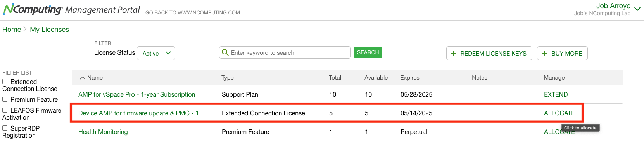Screen dimensions: 644x141
Task: Click the Job Arroyo user name
Action: pyautogui.click(x=613, y=6)
